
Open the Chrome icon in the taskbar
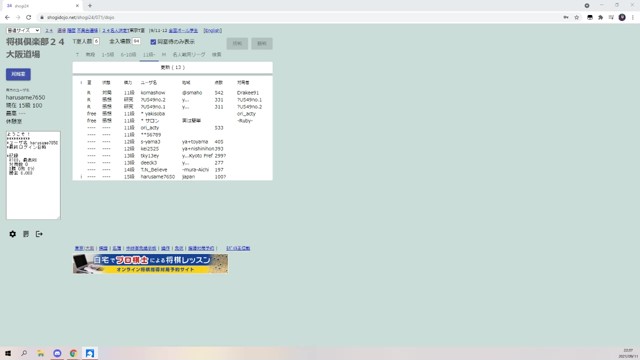pyautogui.click(x=73, y=353)
